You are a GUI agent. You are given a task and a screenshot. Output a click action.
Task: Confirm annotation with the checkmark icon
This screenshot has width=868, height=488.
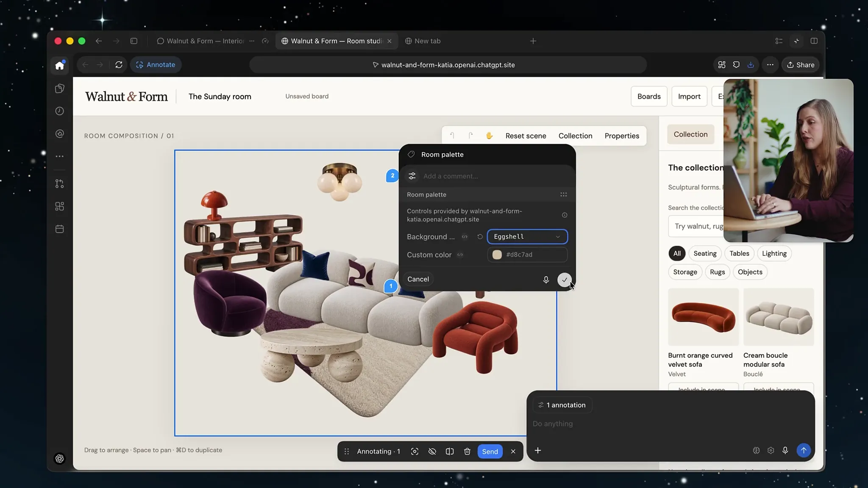point(564,280)
